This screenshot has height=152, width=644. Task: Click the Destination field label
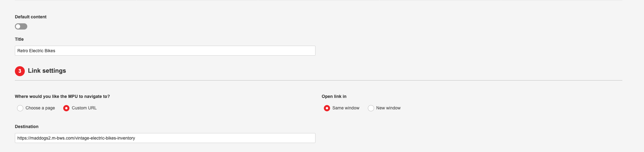(27, 127)
